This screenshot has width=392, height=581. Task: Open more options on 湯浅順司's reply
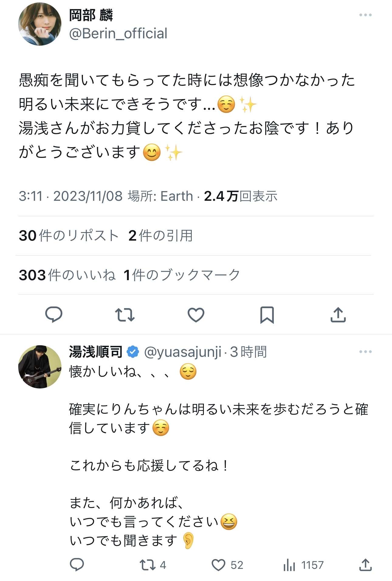click(x=365, y=352)
